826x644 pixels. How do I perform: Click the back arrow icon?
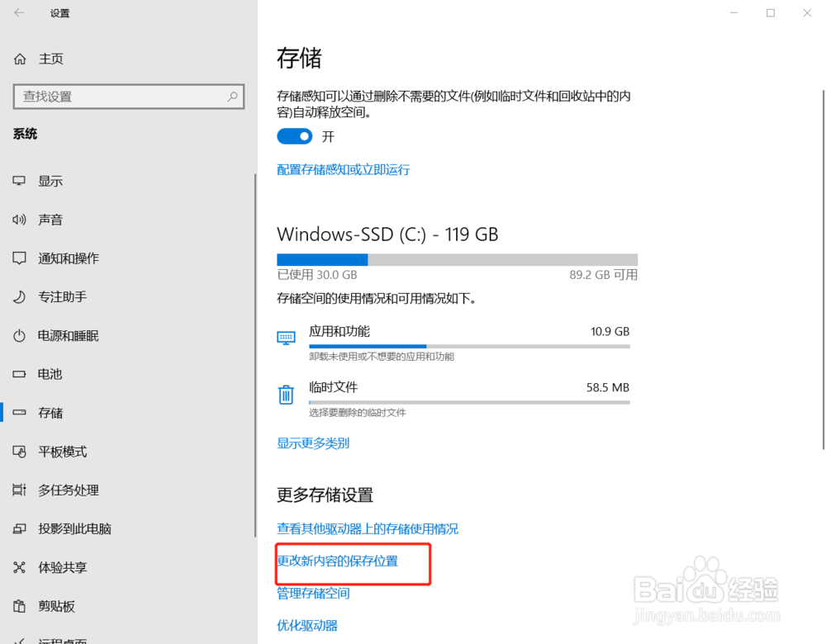click(x=20, y=12)
